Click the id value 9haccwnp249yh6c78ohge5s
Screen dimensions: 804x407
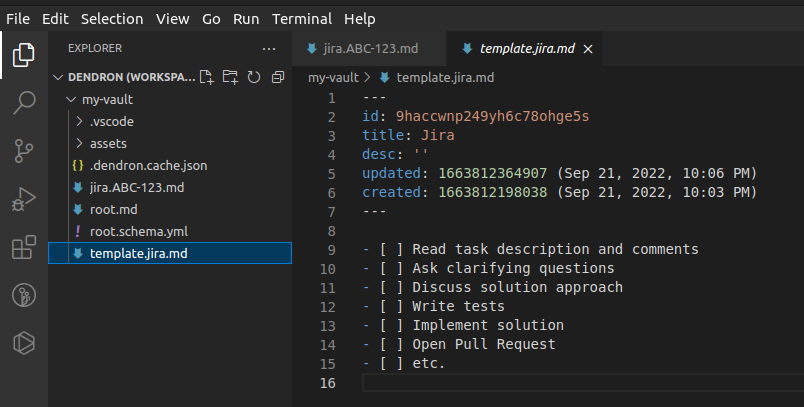[492, 116]
